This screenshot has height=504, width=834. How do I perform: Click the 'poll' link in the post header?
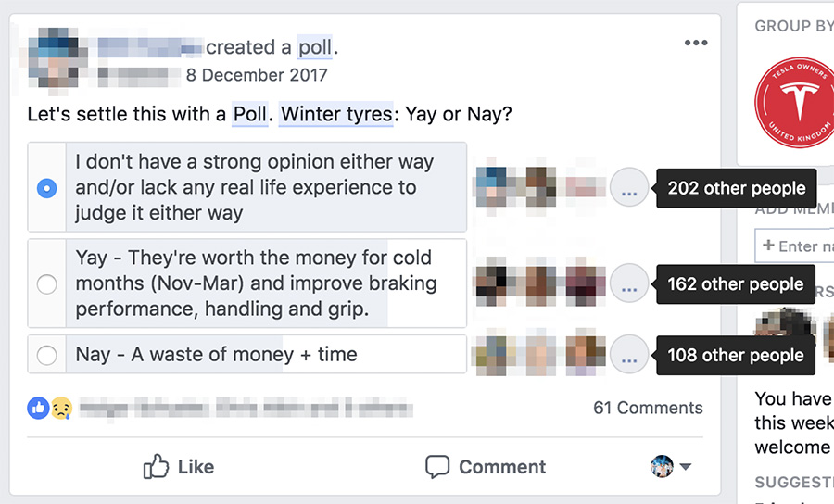(x=315, y=47)
